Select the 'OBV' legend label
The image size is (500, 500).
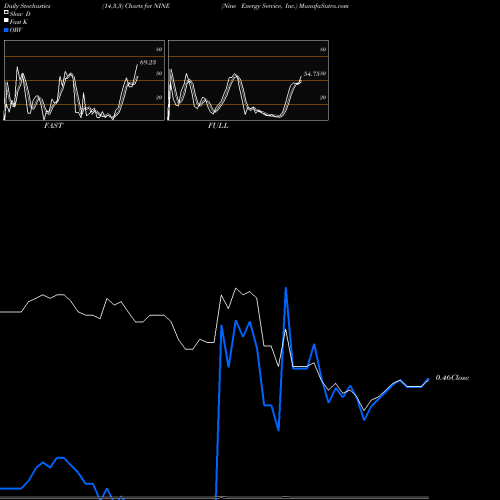click(16, 30)
